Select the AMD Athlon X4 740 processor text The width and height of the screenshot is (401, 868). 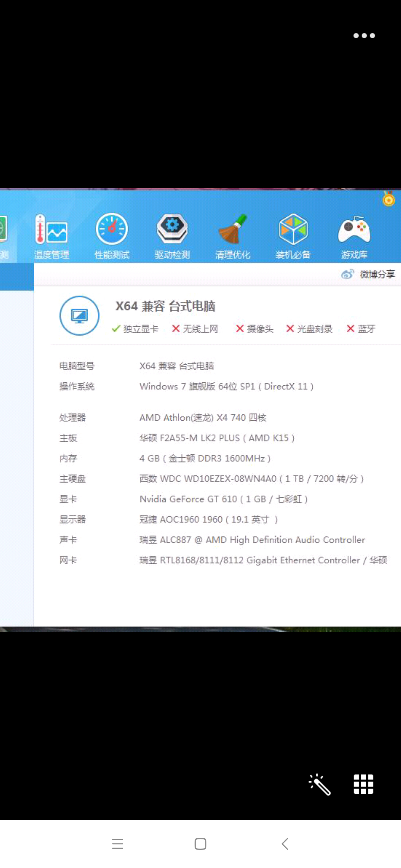pyautogui.click(x=203, y=418)
